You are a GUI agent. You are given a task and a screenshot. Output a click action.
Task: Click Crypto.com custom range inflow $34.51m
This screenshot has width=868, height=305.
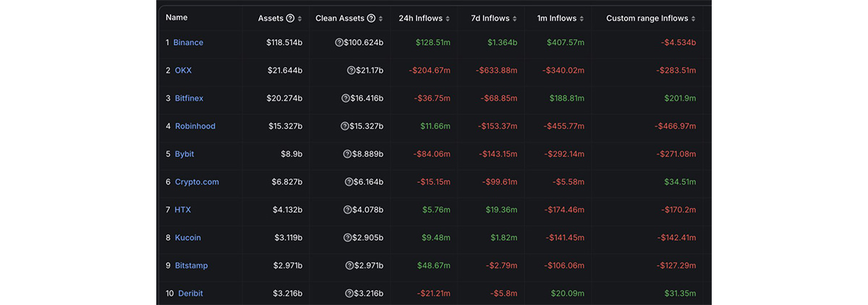[x=681, y=182]
